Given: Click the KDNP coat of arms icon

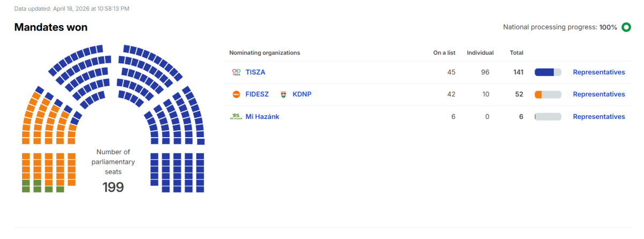Looking at the screenshot, I should 283,94.
